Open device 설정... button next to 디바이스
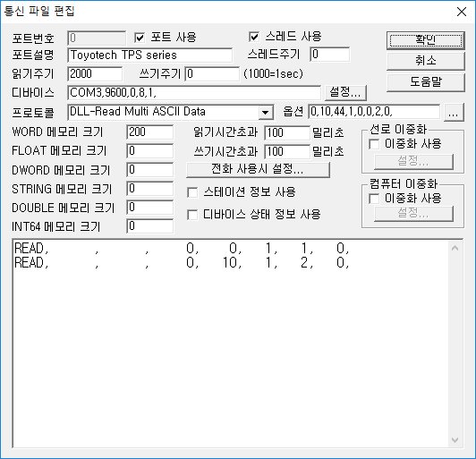Viewport: 476px width, 459px height. (345, 92)
